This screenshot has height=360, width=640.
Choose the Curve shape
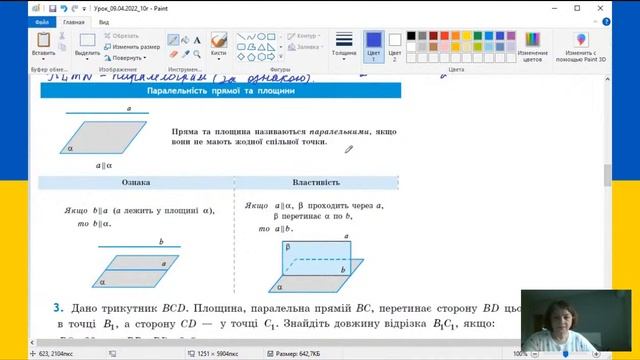[x=251, y=37]
